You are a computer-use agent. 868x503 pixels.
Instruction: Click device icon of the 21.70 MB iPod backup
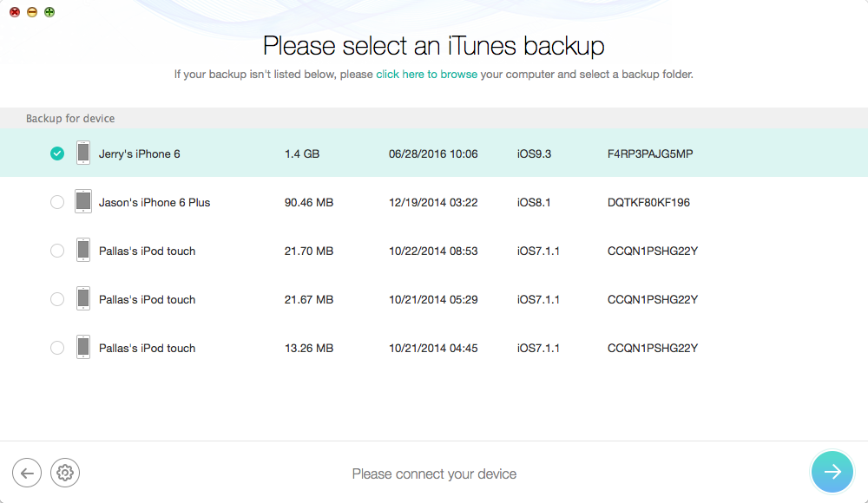click(83, 250)
